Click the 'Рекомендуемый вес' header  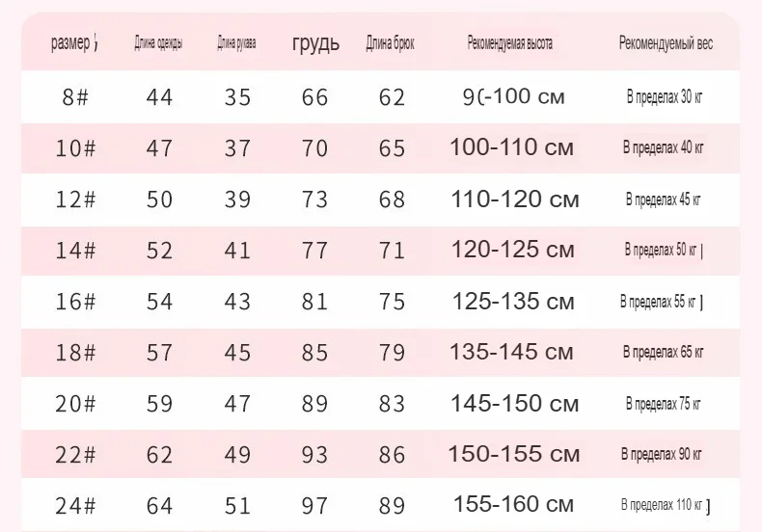coord(666,43)
